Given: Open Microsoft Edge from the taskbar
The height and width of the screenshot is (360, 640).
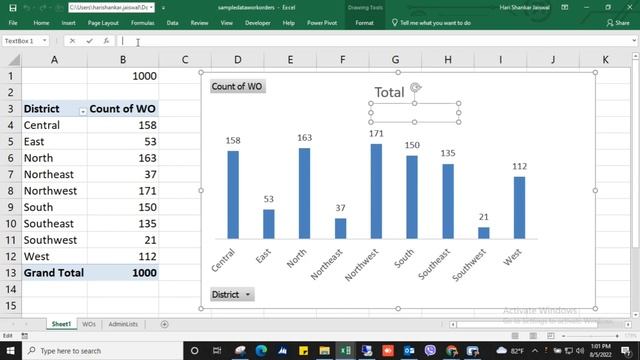Looking at the screenshot, I should (x=261, y=351).
